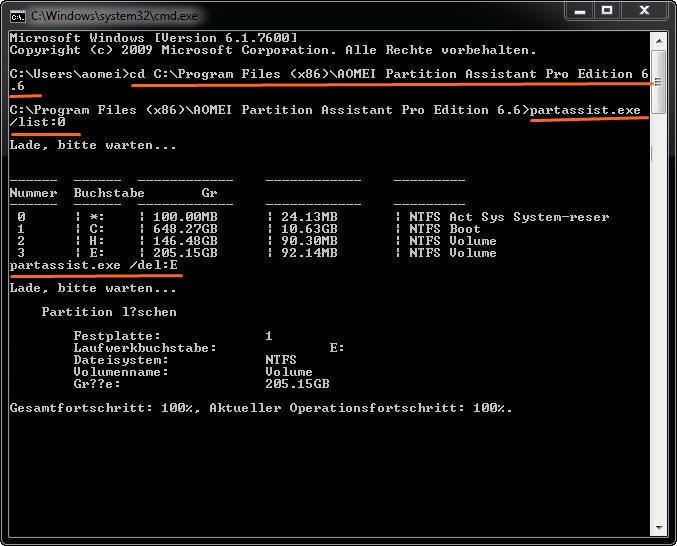Screen dimensions: 677x546
Task: Click the scrollbar up arrow
Action: click(x=658, y=41)
